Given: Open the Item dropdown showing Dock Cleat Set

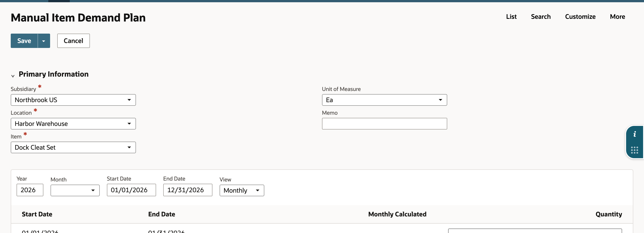Looking at the screenshot, I should 73,148.
